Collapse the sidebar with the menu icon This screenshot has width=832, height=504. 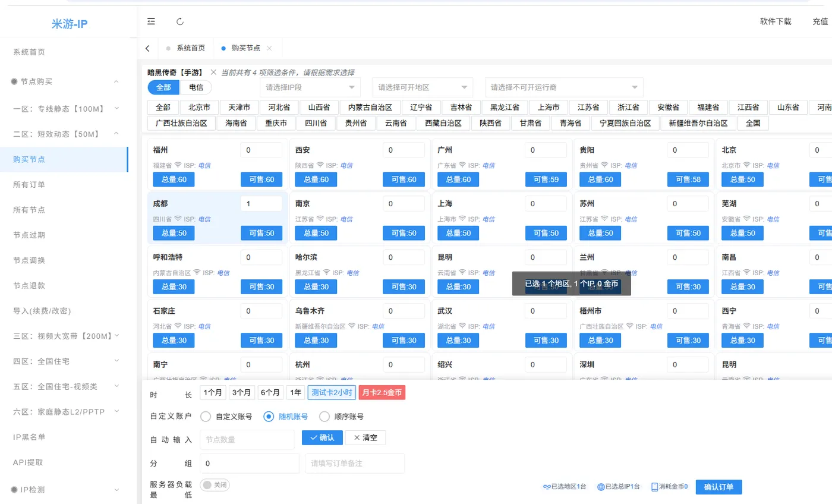pos(151,21)
